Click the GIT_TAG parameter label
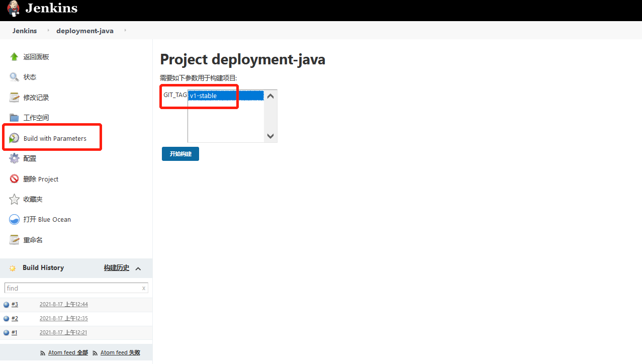Screen dimensions: 642x364 tap(175, 95)
